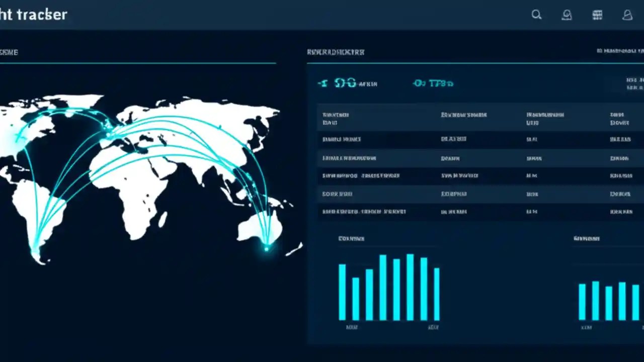Click the airplane stat icon beside flight count

(x=322, y=83)
